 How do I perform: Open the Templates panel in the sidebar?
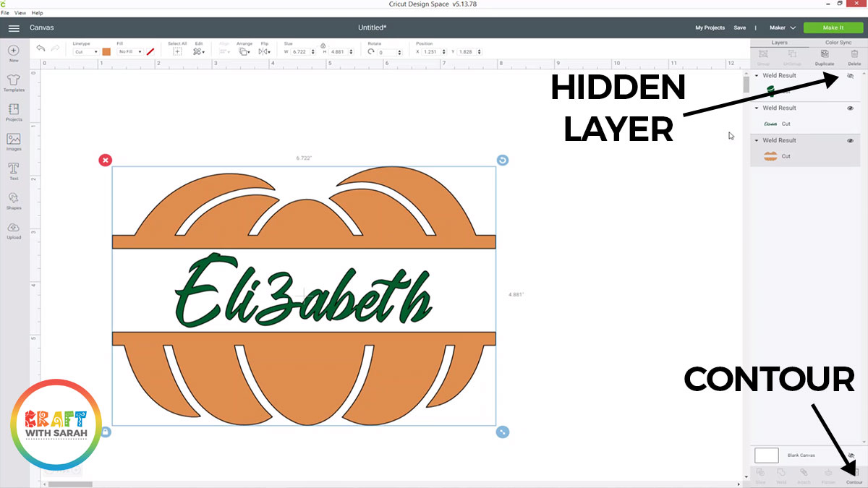[14, 82]
